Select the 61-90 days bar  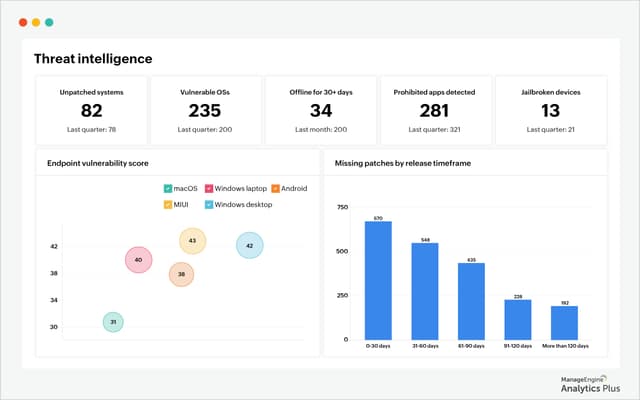(471, 301)
